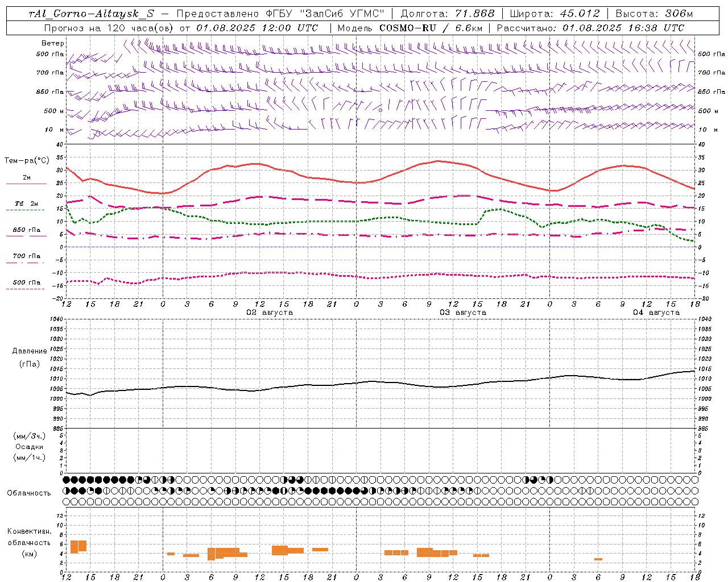Image resolution: width=728 pixels, height=582 pixels.
Task: Select the Широта: 45.012 value
Action: point(555,14)
